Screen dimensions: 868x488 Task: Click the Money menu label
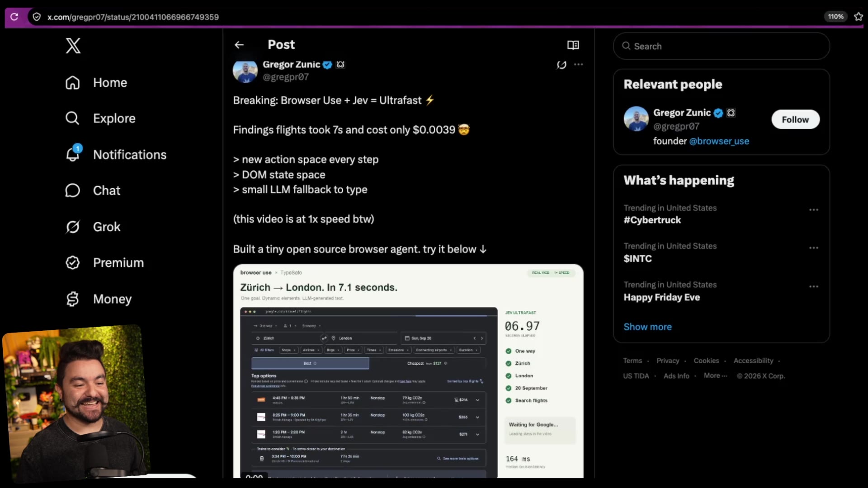point(112,299)
